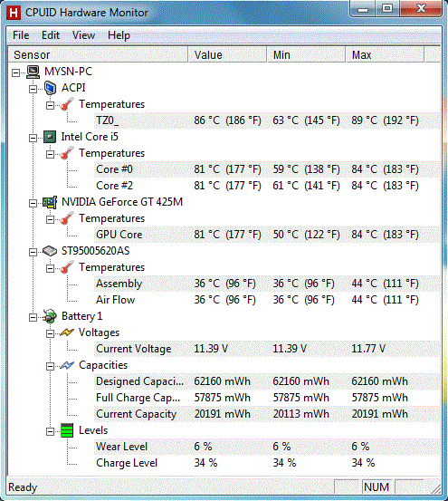448x501 pixels.
Task: Collapse the NVIDIA GeForce GT 425M node
Action: [33, 203]
